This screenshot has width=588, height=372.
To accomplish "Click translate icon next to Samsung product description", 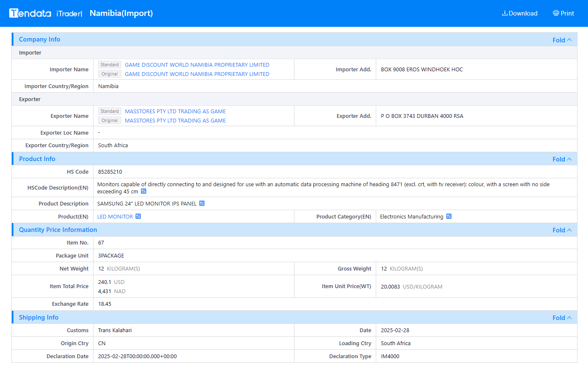I will click(202, 203).
